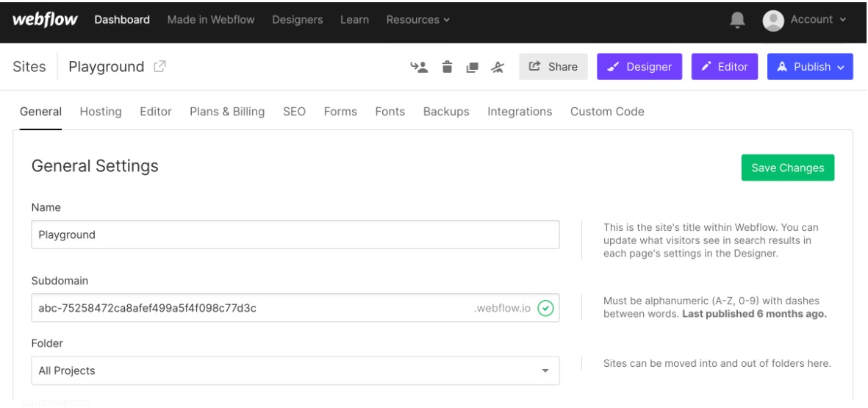Viewport: 868px width, 408px height.
Task: Open the Resources dropdown
Action: point(417,20)
